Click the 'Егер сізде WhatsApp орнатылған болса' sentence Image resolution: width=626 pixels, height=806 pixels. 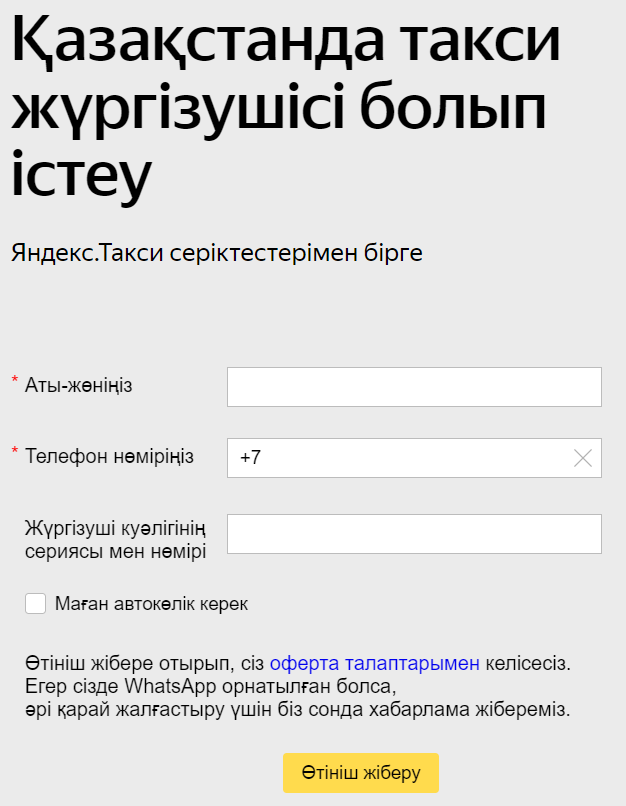[211, 687]
